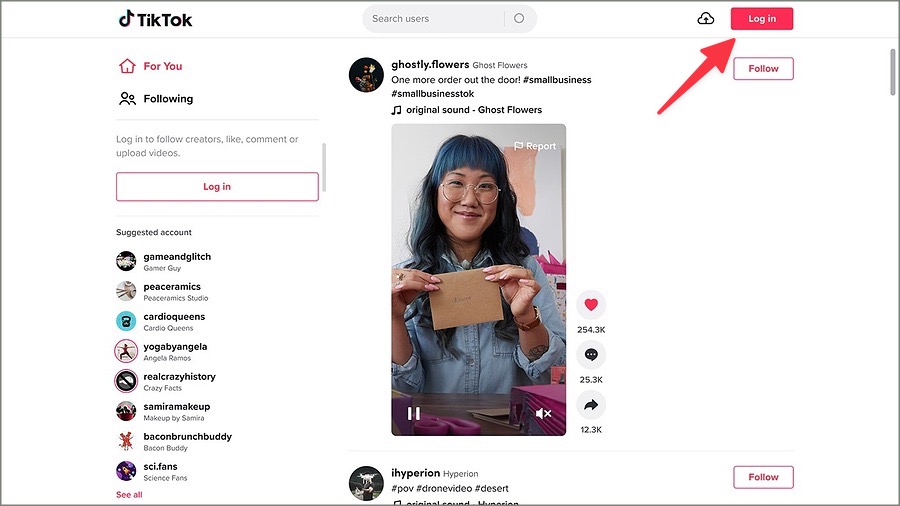Like the ghostly.flowers video with heart icon
This screenshot has width=900, height=506.
pos(591,305)
